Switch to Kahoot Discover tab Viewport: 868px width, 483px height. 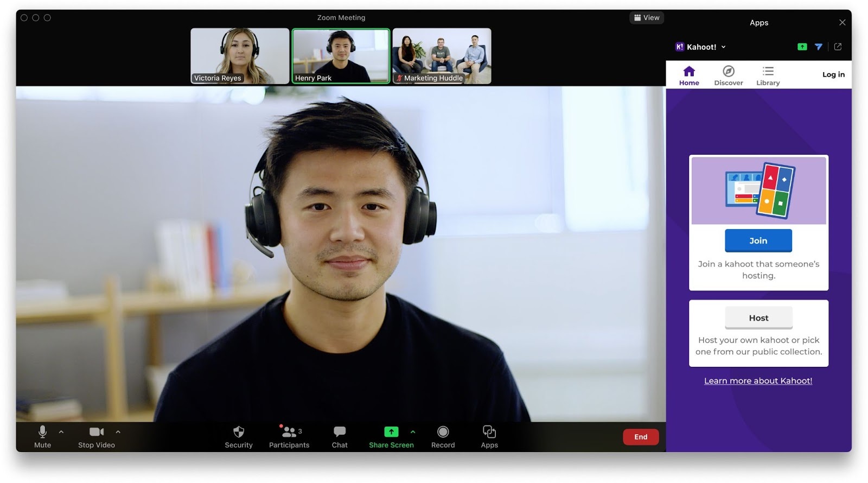[728, 75]
